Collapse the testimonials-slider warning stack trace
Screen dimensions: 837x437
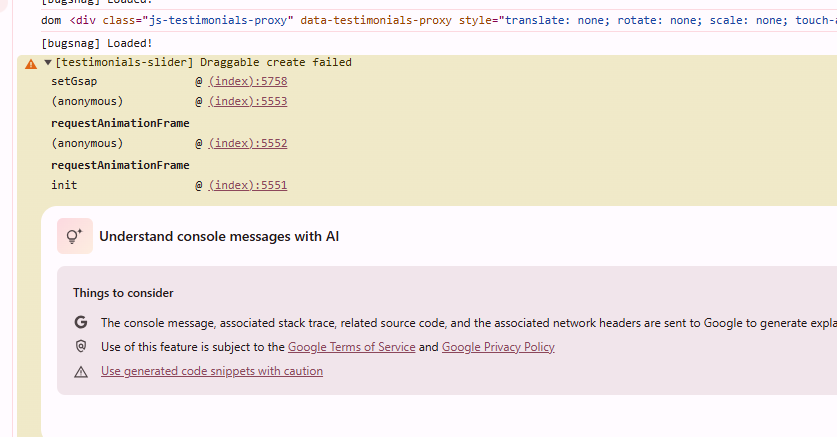[x=48, y=62]
